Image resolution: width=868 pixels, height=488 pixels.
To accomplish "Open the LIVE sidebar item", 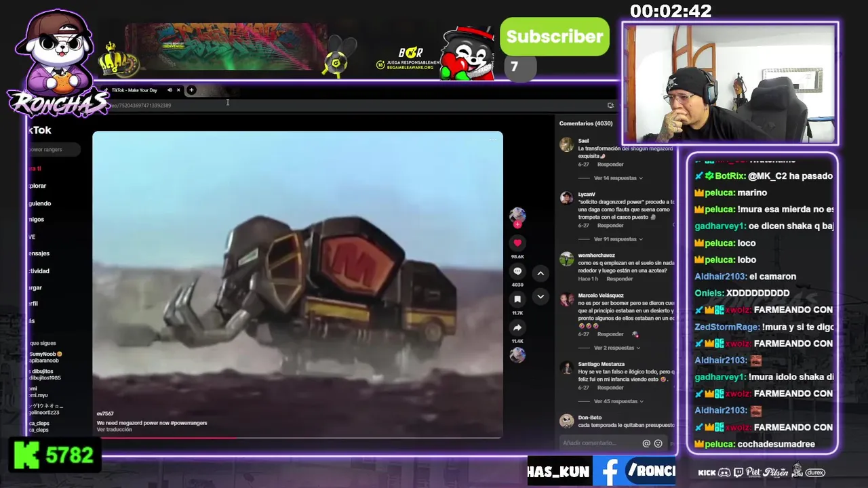I will click(32, 237).
